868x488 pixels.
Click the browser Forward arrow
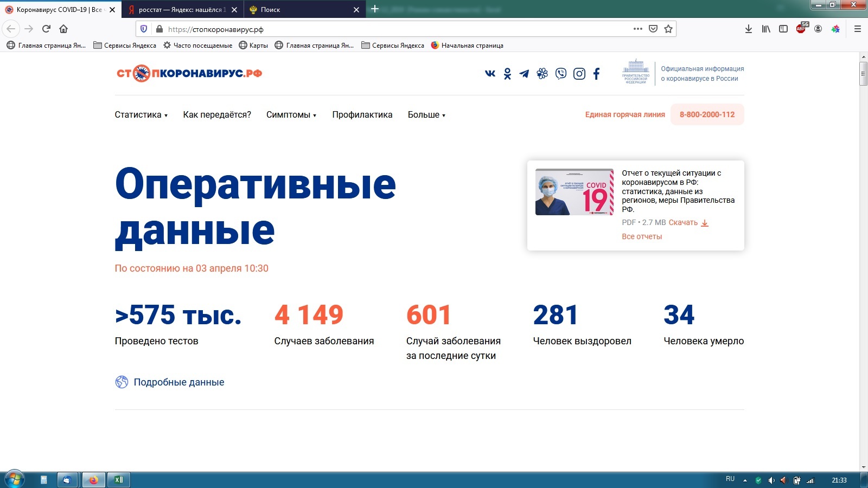click(29, 29)
